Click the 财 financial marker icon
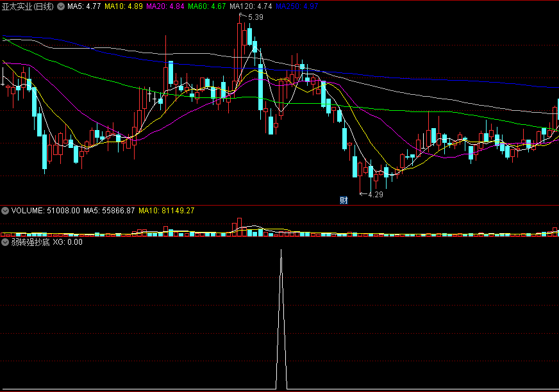 (344, 200)
